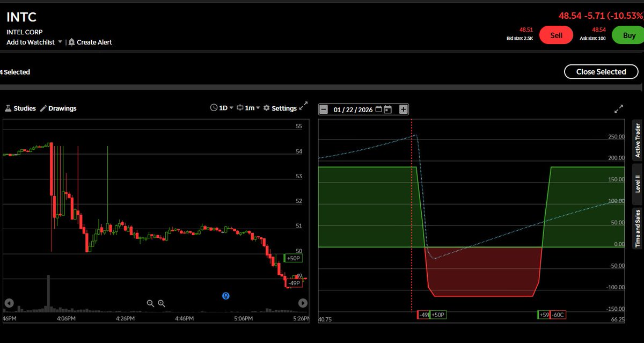Viewport: 644px width, 343px height.
Task: Zoom out on the price chart
Action: pos(150,303)
